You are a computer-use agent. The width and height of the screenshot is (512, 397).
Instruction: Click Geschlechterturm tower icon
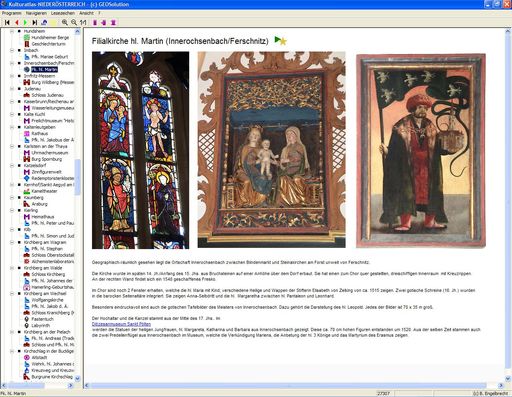27,44
